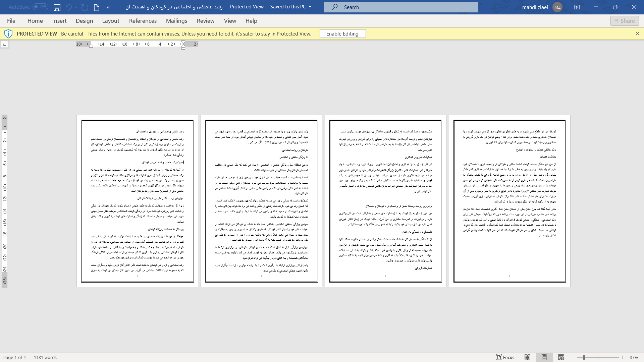
Task: Open the Undo history dropdown arrow
Action: point(76,7)
